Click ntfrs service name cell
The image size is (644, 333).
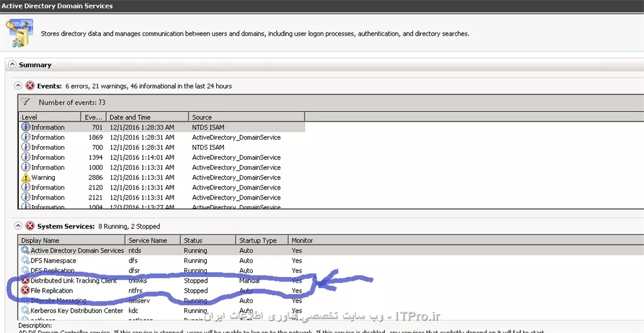135,290
